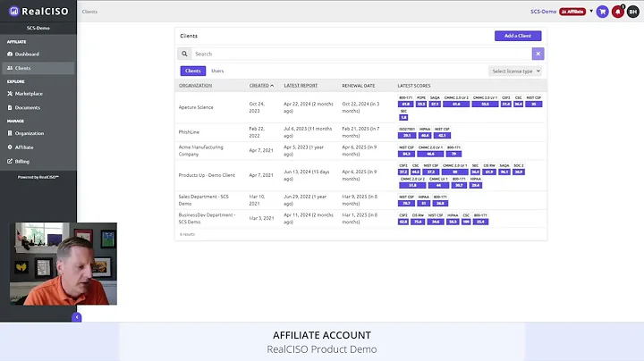
Task: Open the notifications bell icon
Action: (x=618, y=12)
